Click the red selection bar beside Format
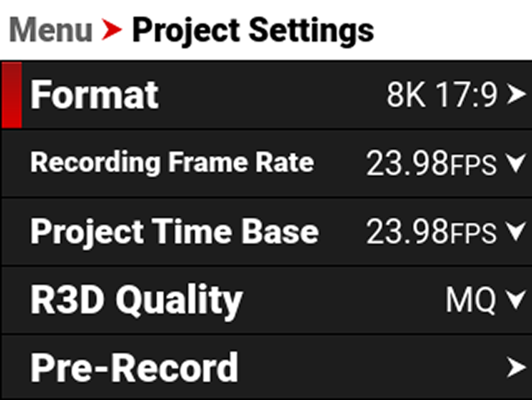This screenshot has height=400, width=532. click(x=12, y=95)
